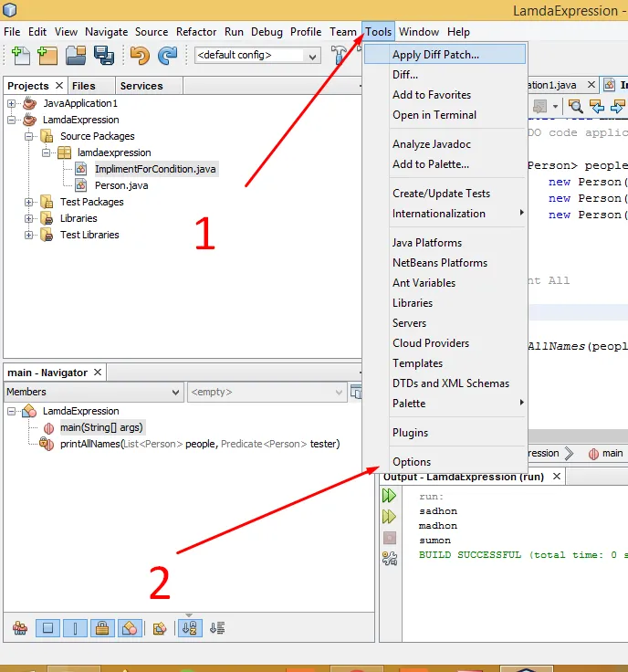Open the Window menu
The width and height of the screenshot is (628, 672).
[x=419, y=32]
